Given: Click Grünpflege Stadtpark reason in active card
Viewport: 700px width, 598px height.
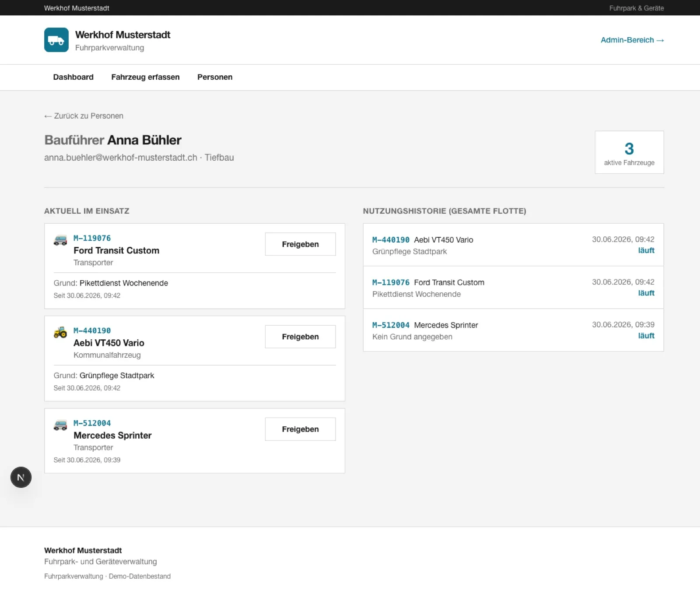Looking at the screenshot, I should [117, 376].
